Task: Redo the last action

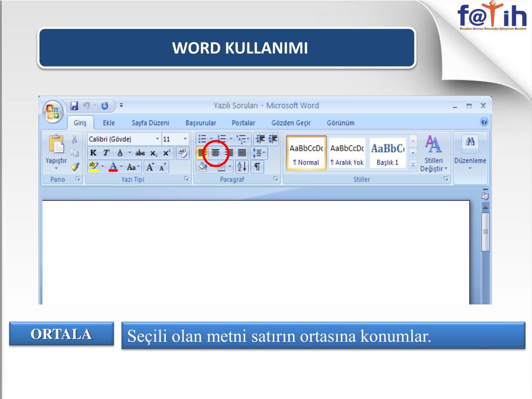Action: [x=104, y=106]
